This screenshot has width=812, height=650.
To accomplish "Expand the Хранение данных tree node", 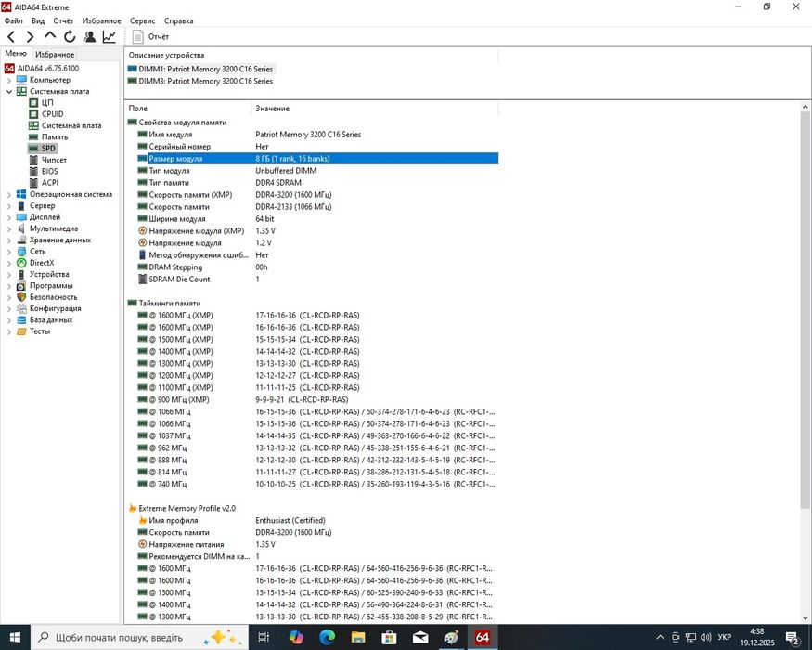I will (x=8, y=240).
